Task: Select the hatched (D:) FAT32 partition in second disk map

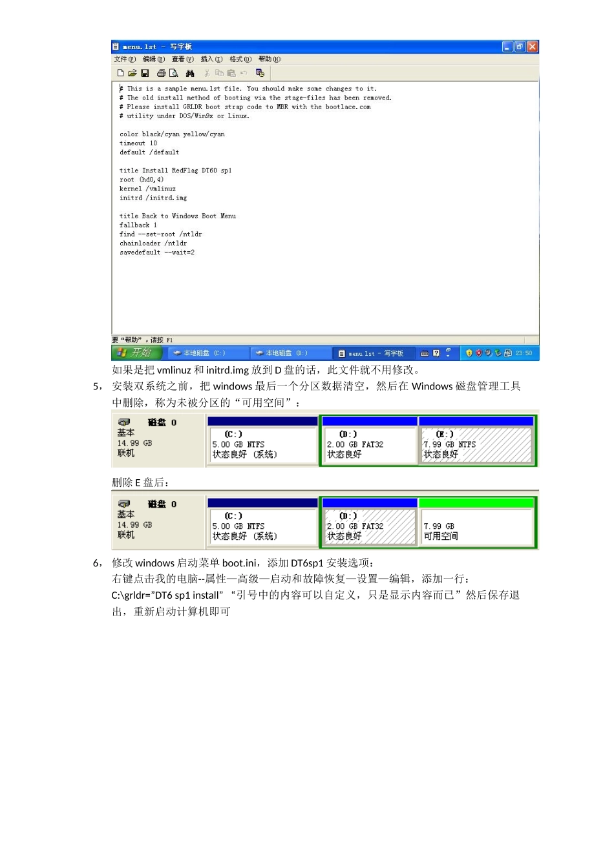Action: pyautogui.click(x=369, y=522)
